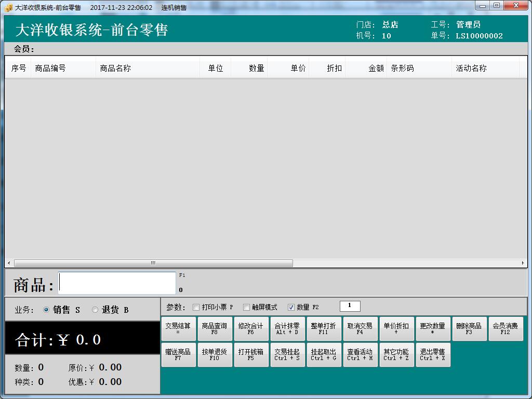Image resolution: width=532 pixels, height=399 pixels.
Task: Toggle the 触屏模式 touchscreen mode checkbox
Action: click(x=246, y=307)
